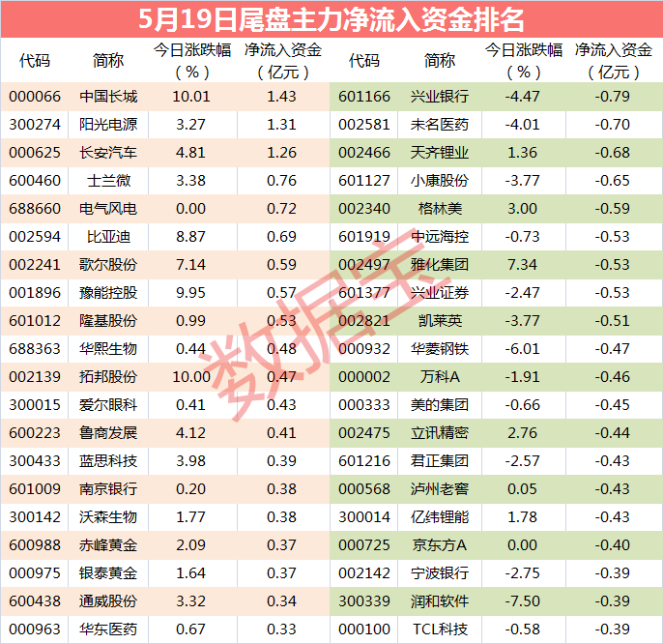
Task: Click 比亚迪 change value 8.87
Action: coord(190,237)
